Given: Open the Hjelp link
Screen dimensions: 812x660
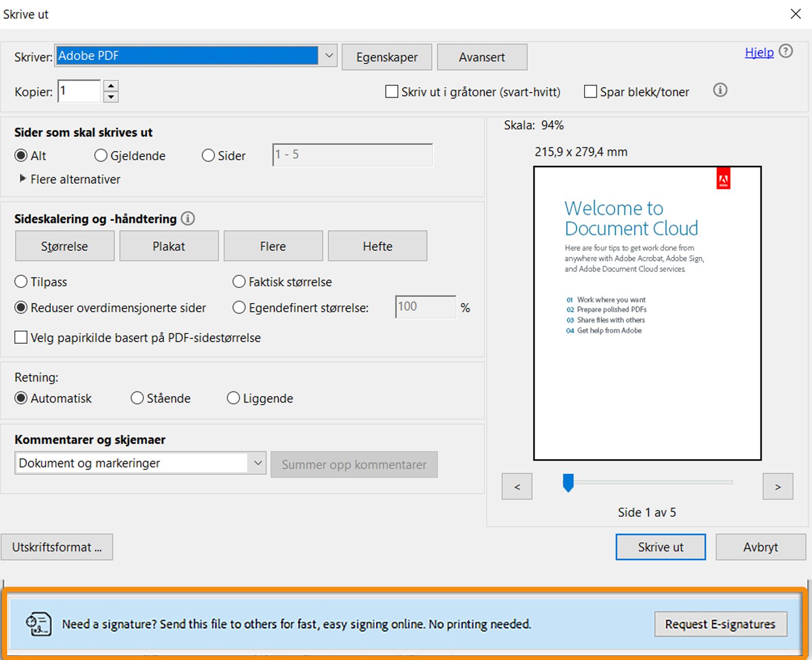Looking at the screenshot, I should [759, 52].
